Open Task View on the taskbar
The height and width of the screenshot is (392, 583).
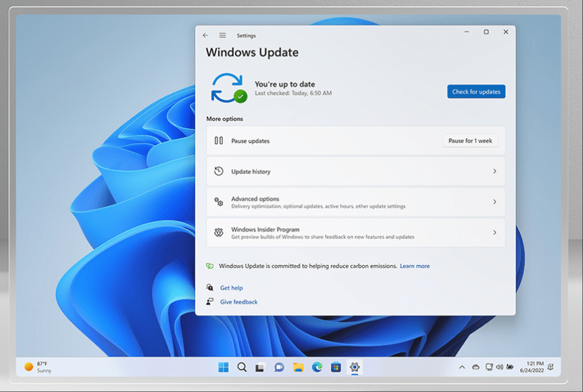(x=260, y=368)
